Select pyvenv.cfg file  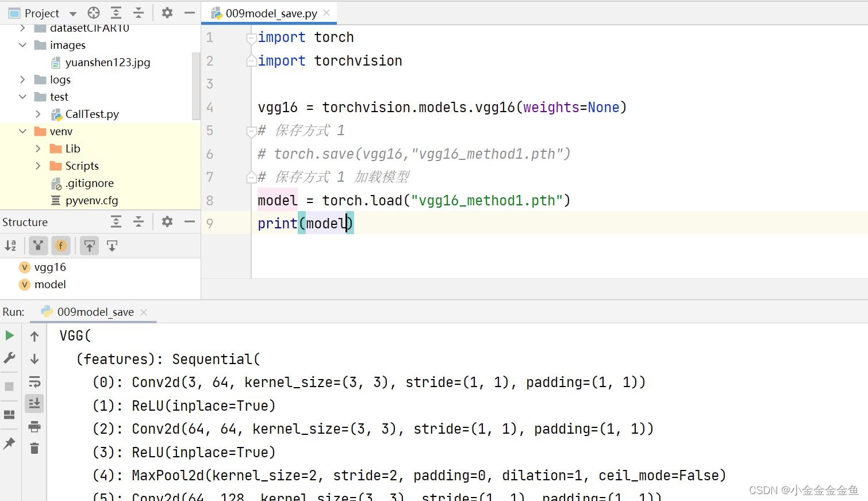pos(91,200)
